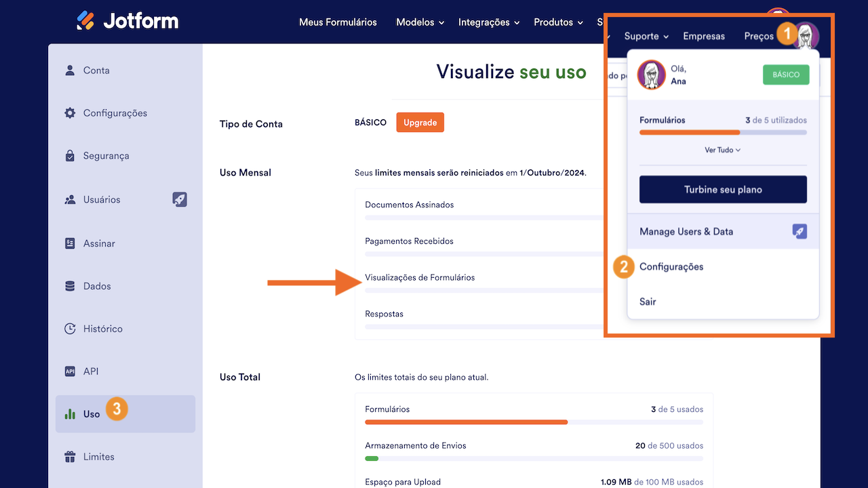Click the '20 de 500 usados' value

point(669,446)
